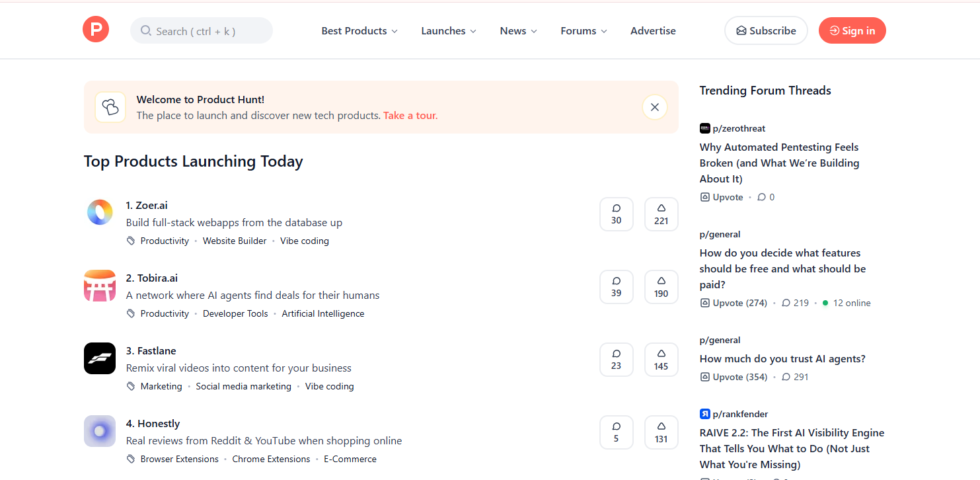Upvote Zoer.ai with 221 votes
This screenshot has height=480, width=980.
(661, 214)
